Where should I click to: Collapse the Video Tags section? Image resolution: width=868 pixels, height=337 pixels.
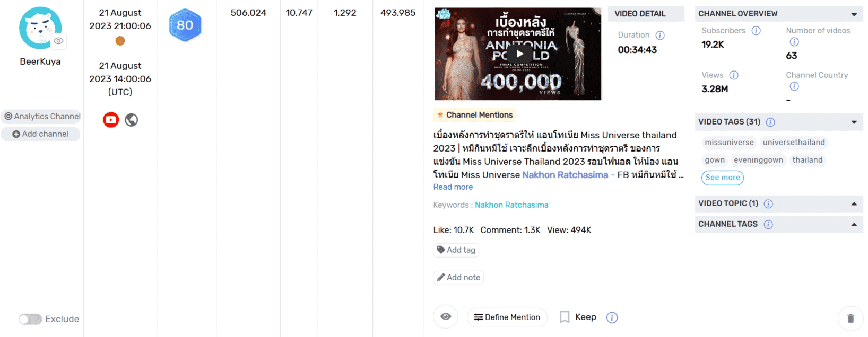[x=854, y=122]
